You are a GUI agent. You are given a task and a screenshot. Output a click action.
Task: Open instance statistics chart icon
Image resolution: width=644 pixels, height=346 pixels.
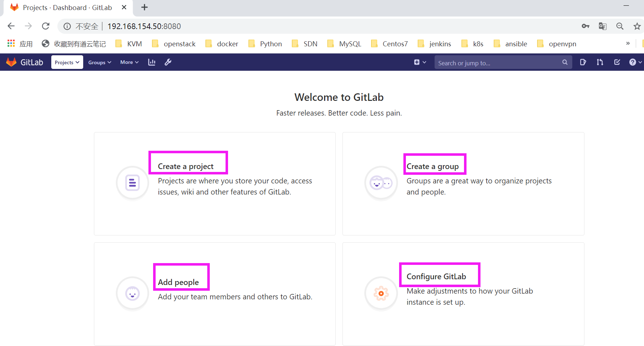[x=152, y=62]
